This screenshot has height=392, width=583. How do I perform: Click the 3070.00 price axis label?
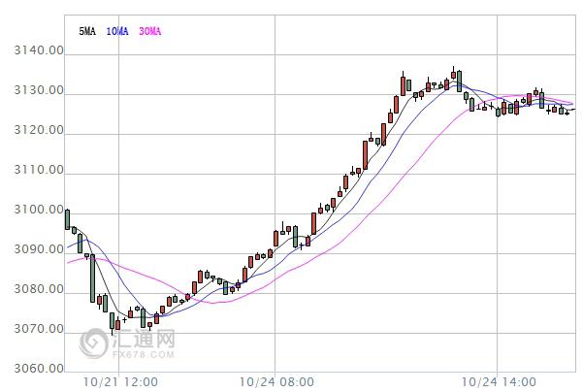point(39,329)
